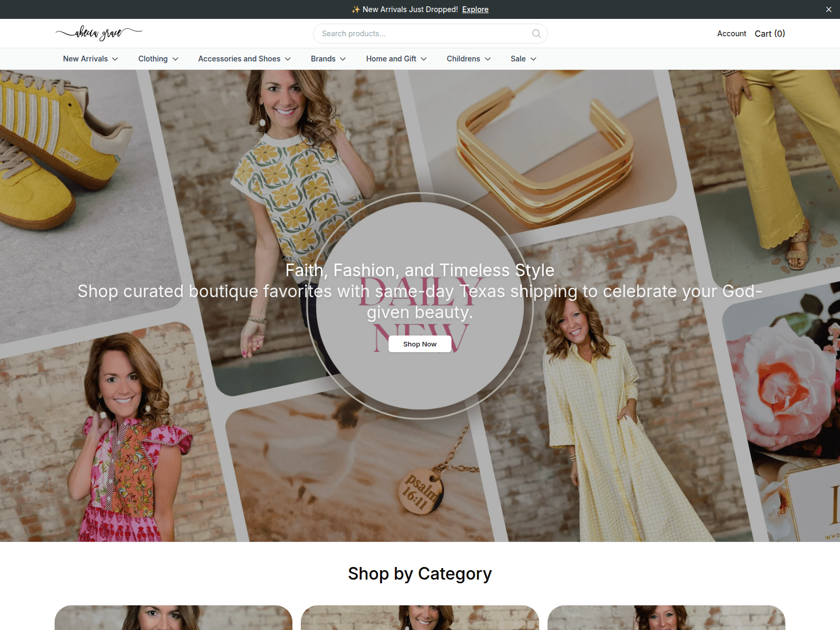Open the Abeca Grace logo homepage
Viewport: 840px width, 630px height.
pos(99,33)
